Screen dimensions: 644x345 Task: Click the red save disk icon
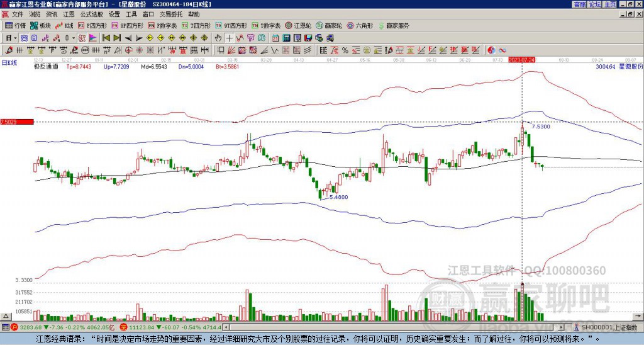coord(308,38)
